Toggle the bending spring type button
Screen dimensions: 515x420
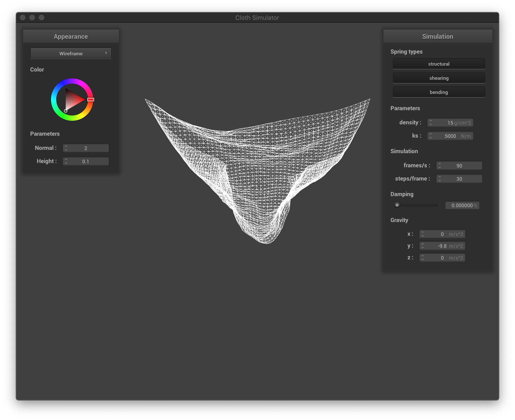pos(439,92)
